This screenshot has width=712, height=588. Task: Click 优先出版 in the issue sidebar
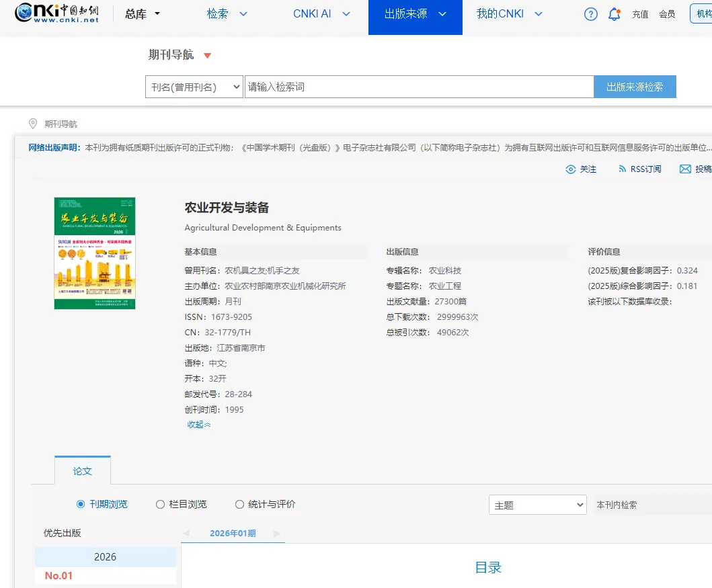(63, 533)
